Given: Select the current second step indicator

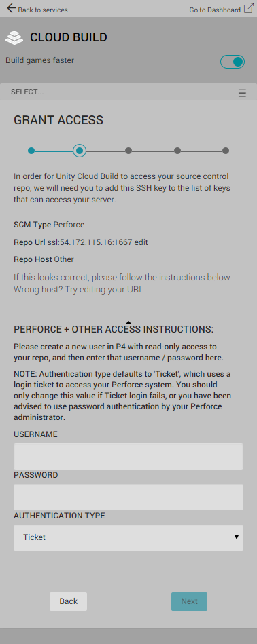Looking at the screenshot, I should [x=80, y=151].
